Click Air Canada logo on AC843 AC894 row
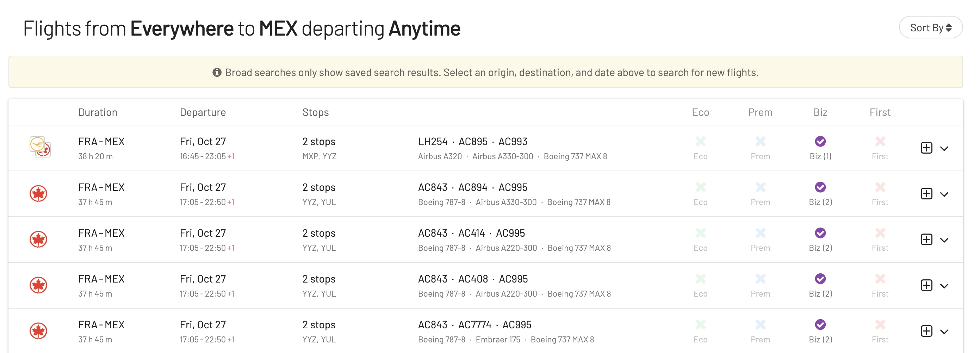Viewport: 980px width, 353px height. pos(38,194)
